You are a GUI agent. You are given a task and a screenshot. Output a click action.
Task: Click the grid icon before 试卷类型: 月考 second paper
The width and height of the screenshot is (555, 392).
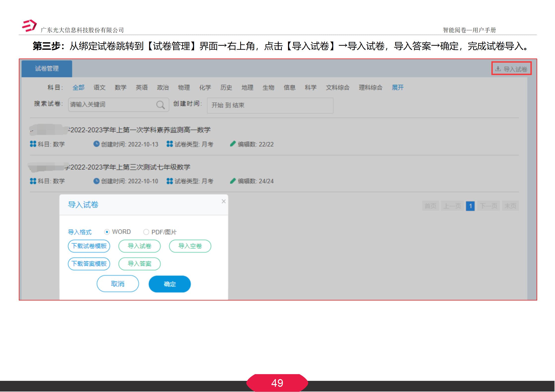(x=169, y=181)
